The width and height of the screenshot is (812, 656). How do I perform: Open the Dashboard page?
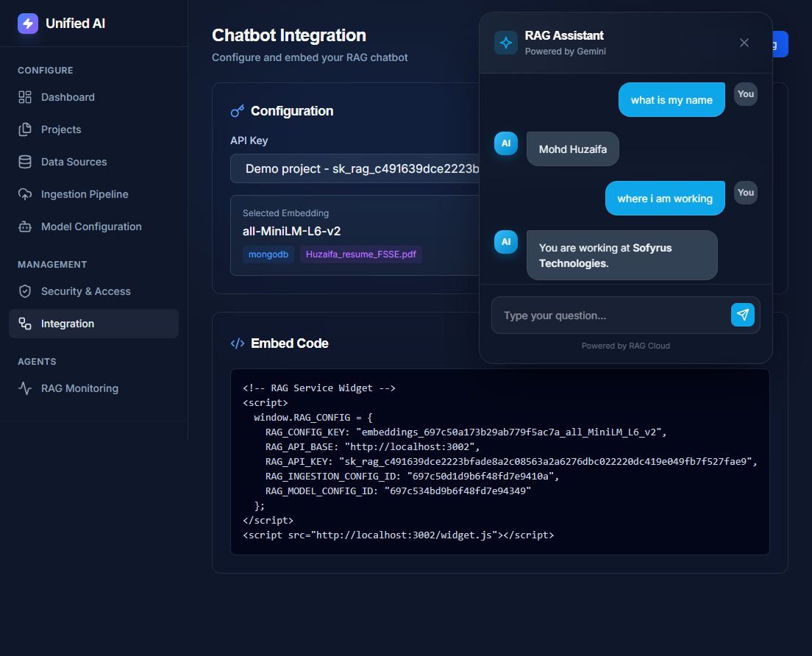[93, 97]
